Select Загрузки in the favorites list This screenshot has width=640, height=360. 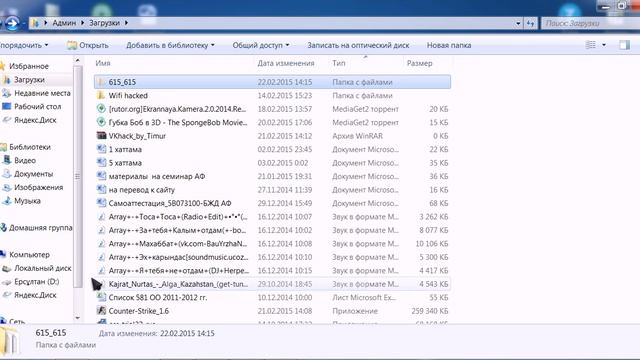pos(29,80)
